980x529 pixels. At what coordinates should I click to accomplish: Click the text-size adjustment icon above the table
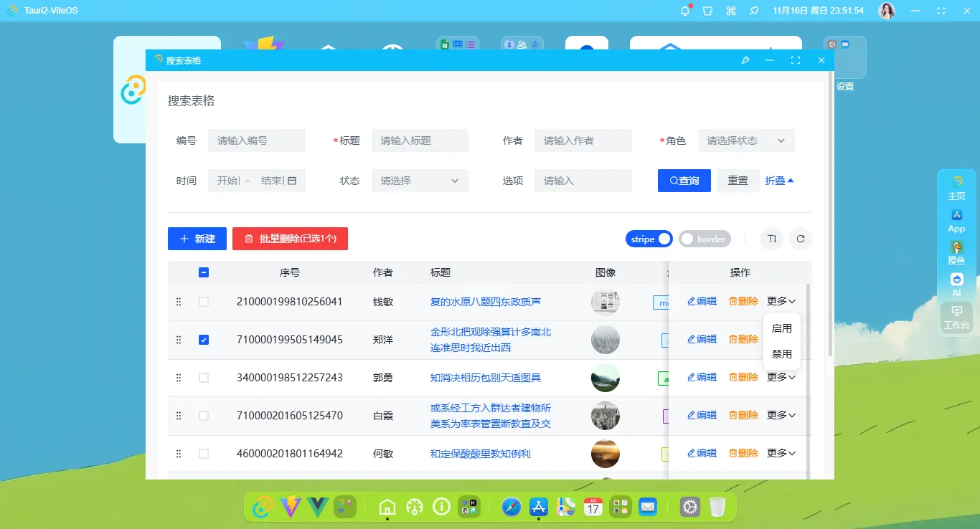coord(771,238)
